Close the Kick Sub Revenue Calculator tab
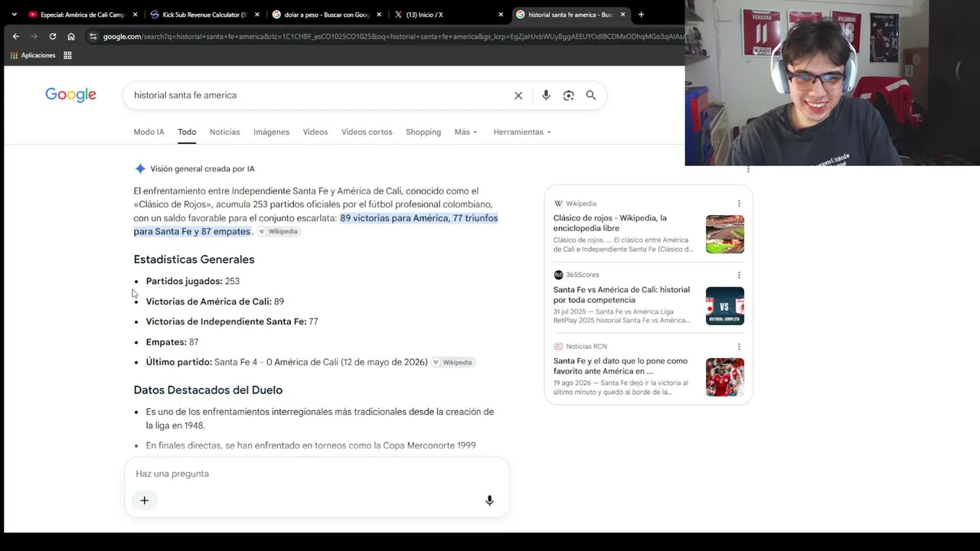The height and width of the screenshot is (551, 980). (x=257, y=15)
